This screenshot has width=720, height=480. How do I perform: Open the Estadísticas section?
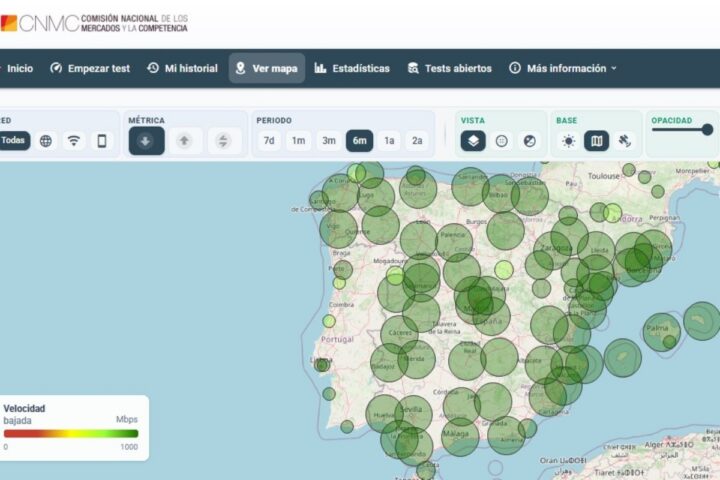[361, 68]
